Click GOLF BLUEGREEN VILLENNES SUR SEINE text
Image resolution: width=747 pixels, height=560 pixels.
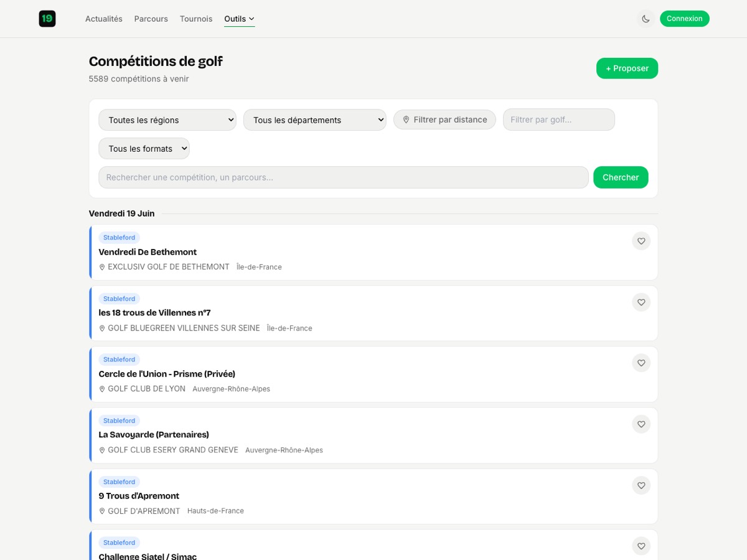184,328
